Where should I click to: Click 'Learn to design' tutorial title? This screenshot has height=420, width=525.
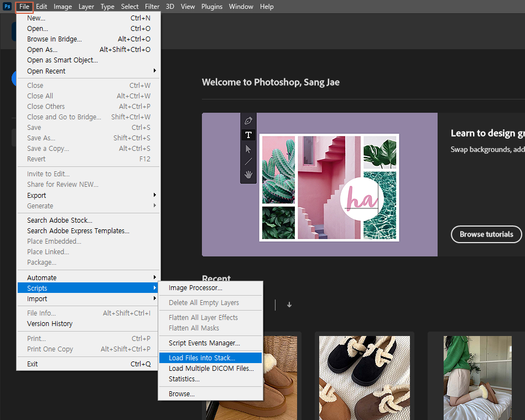point(487,133)
